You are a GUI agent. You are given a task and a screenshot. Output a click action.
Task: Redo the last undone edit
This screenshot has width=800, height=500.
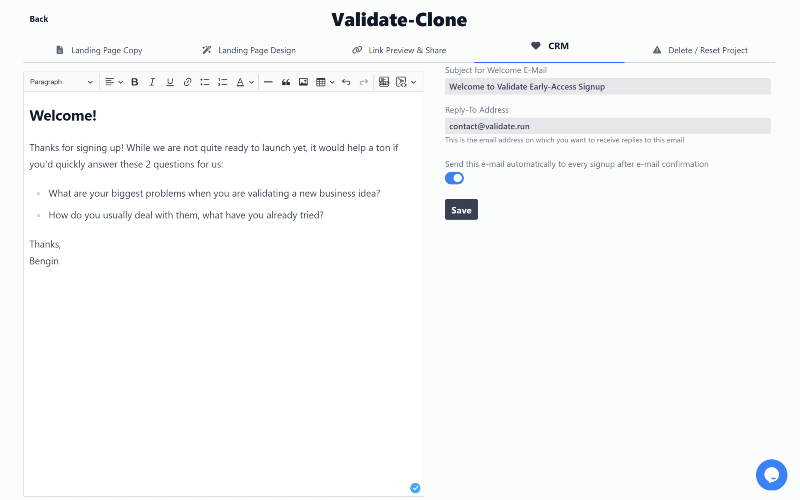364,82
